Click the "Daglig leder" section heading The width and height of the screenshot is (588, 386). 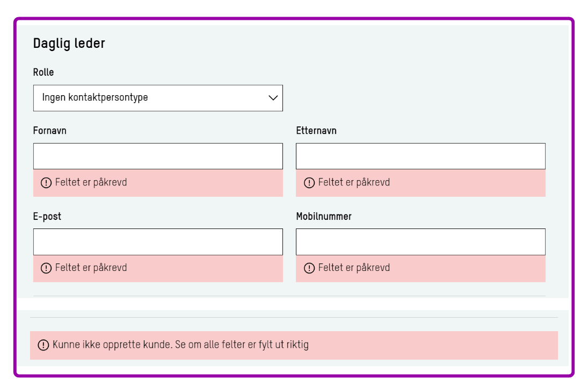point(69,44)
